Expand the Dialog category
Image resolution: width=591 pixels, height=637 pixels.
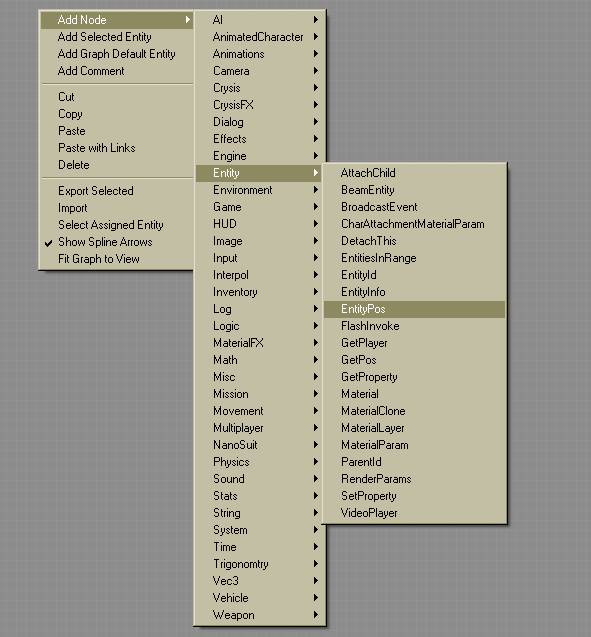coord(260,122)
